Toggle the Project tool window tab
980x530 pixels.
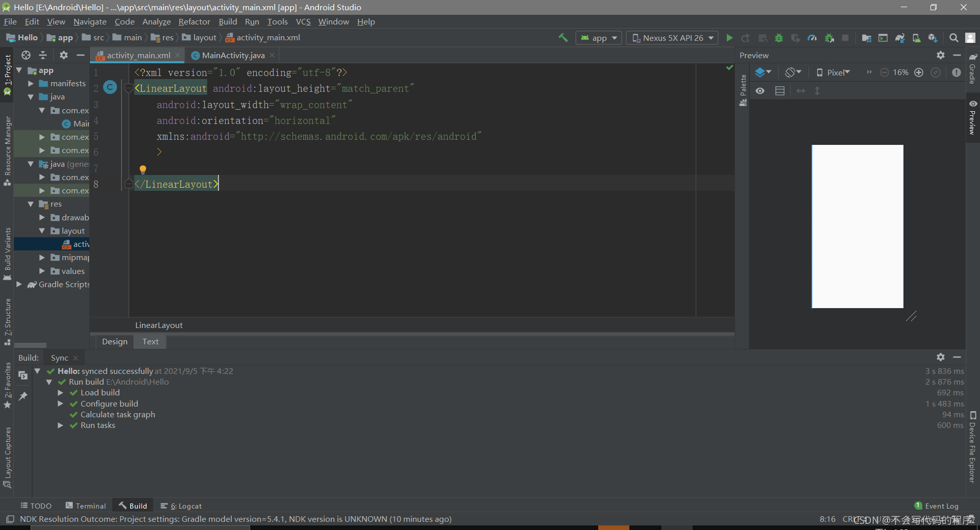tap(7, 75)
